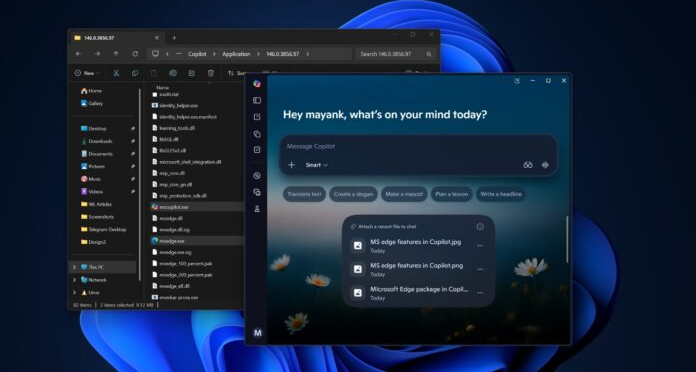Click the Delete trash icon in File Explorer
Screen dimensions: 696x372
click(211, 73)
